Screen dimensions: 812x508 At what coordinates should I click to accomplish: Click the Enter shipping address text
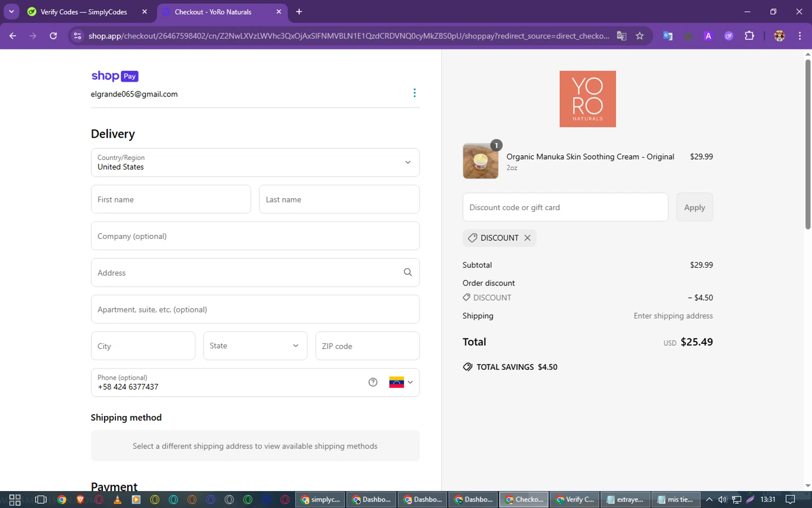[673, 316]
